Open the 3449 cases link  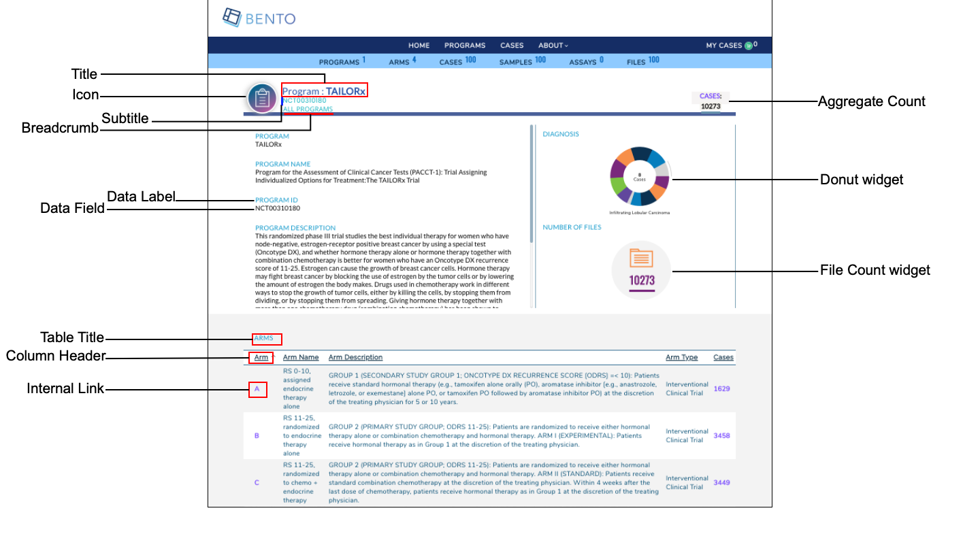[x=721, y=482]
